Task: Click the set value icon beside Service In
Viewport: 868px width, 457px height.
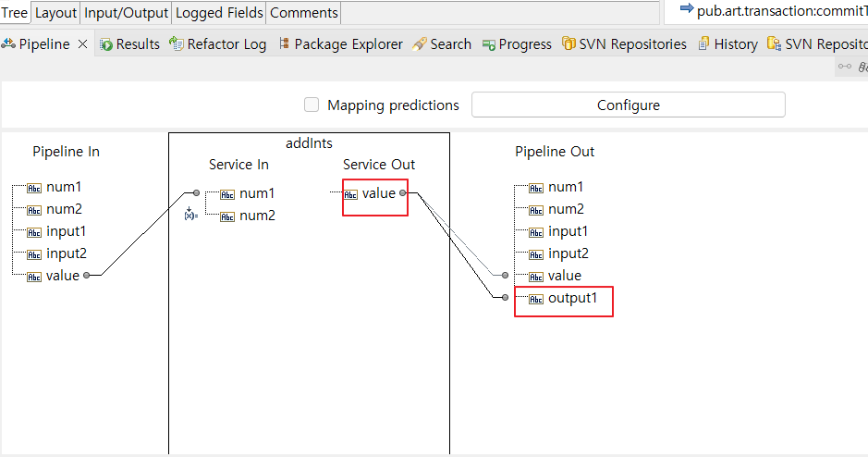Action: (191, 214)
